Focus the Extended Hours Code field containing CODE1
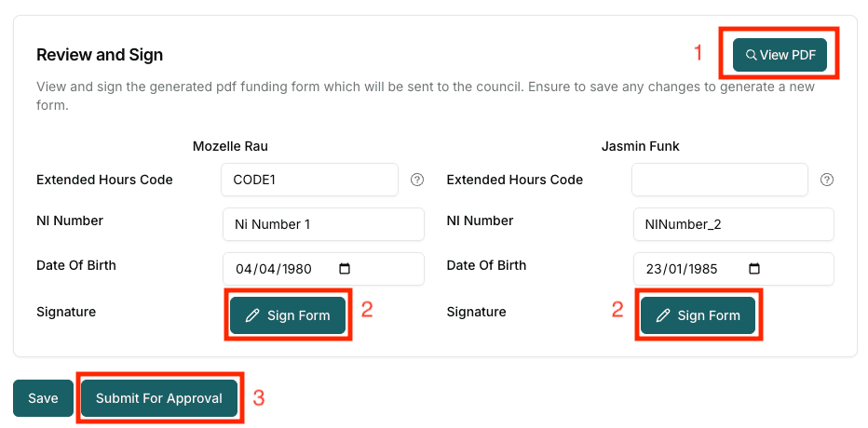The width and height of the screenshot is (868, 428). pos(309,180)
